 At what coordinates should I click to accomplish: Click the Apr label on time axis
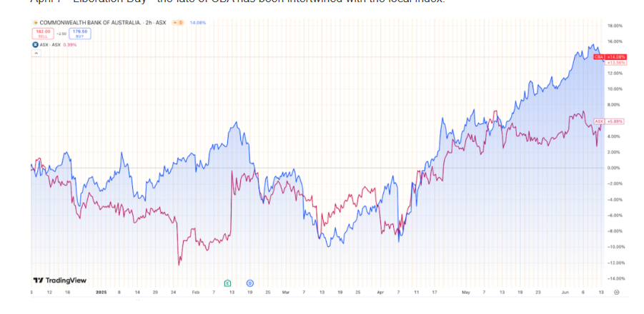click(x=380, y=293)
